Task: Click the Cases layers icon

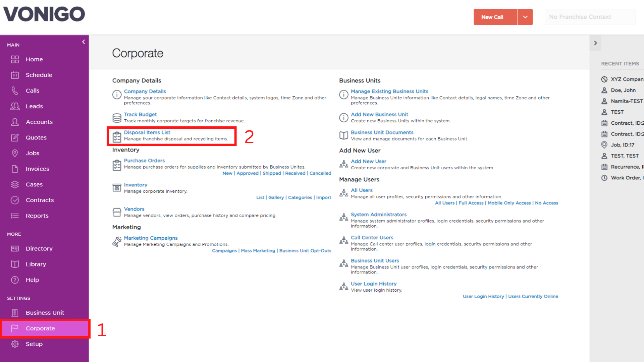Action: coord(15,184)
